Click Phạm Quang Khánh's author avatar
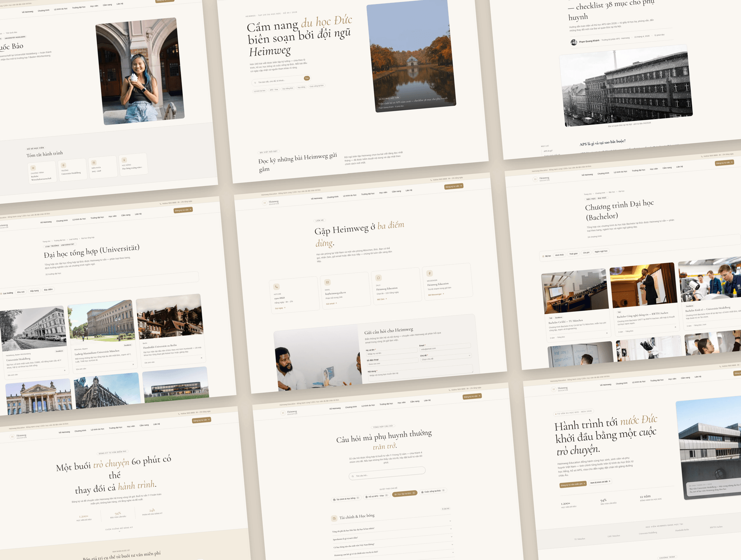Screen dimensions: 741x560 pyautogui.click(x=574, y=42)
